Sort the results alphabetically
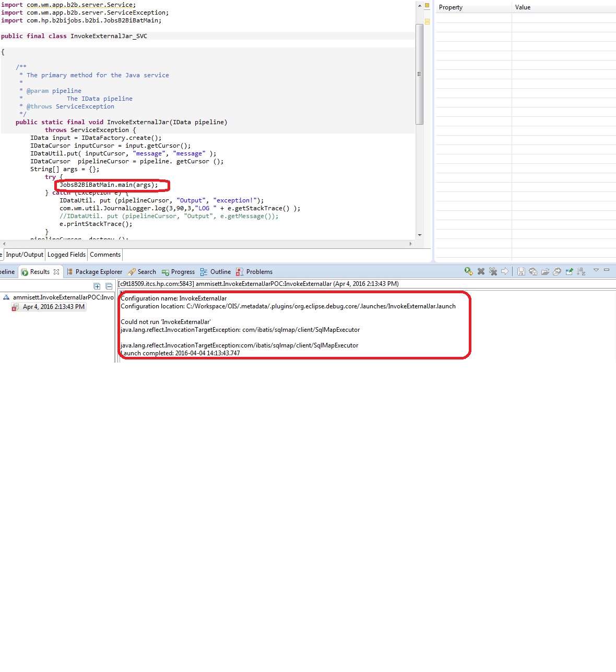Image resolution: width=616 pixels, height=672 pixels. (x=581, y=271)
